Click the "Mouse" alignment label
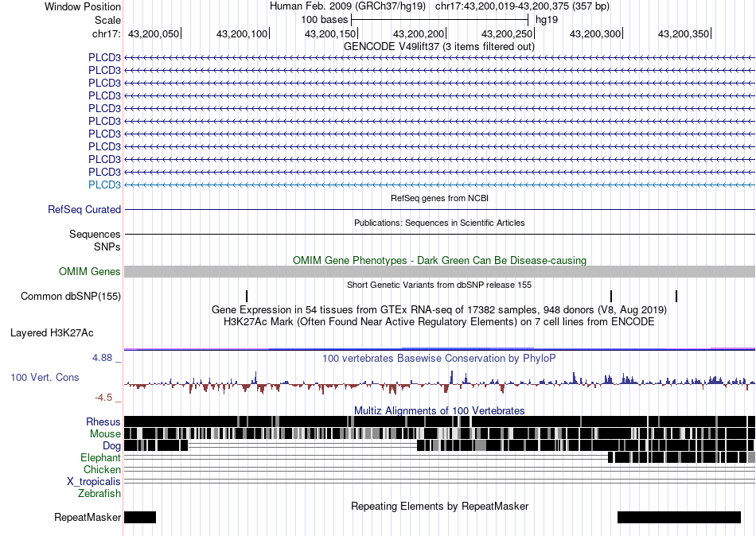Image resolution: width=756 pixels, height=536 pixels. pos(105,434)
